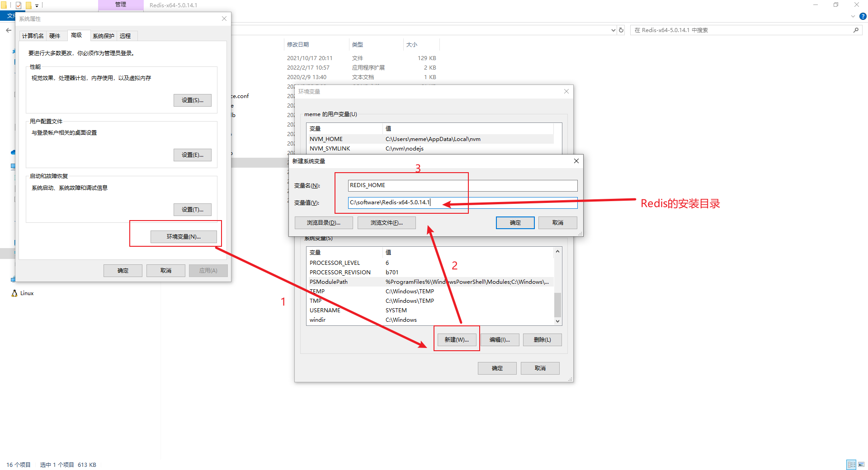Click the magnifier icon in search box
The height and width of the screenshot is (470, 868).
[856, 30]
